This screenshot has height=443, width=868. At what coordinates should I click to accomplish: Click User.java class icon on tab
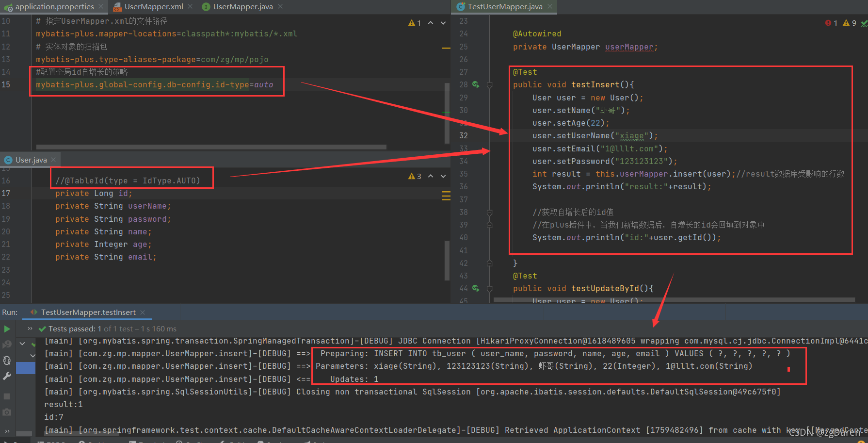8,160
